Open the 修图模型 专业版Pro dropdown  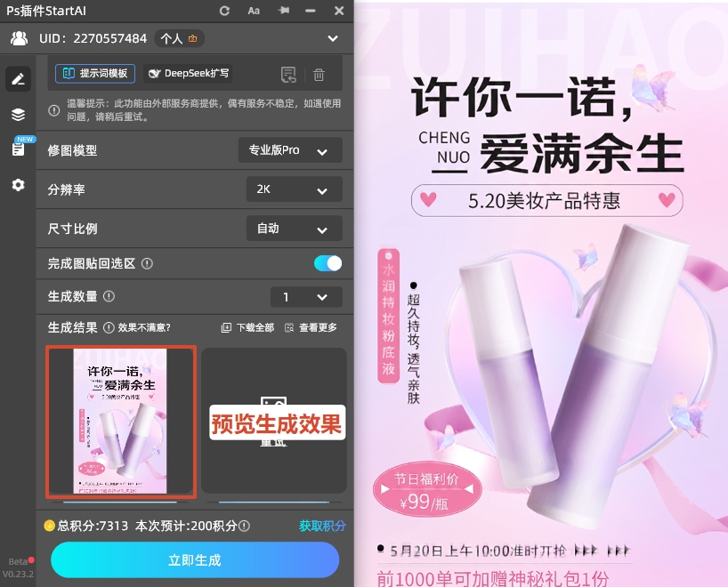click(290, 150)
